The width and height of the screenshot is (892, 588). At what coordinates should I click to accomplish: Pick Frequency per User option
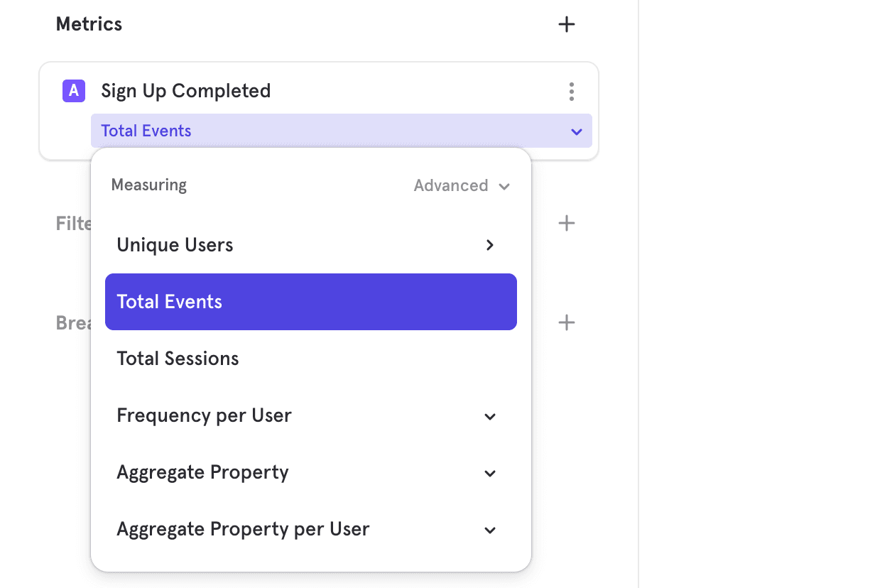pyautogui.click(x=204, y=415)
